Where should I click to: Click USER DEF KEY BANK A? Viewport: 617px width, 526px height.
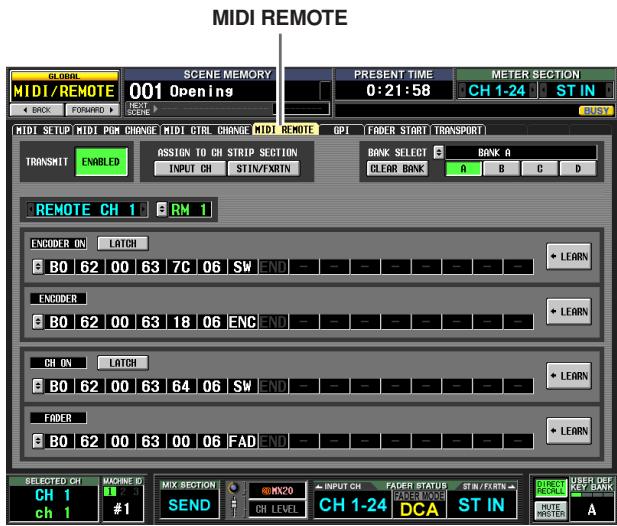coord(592,509)
